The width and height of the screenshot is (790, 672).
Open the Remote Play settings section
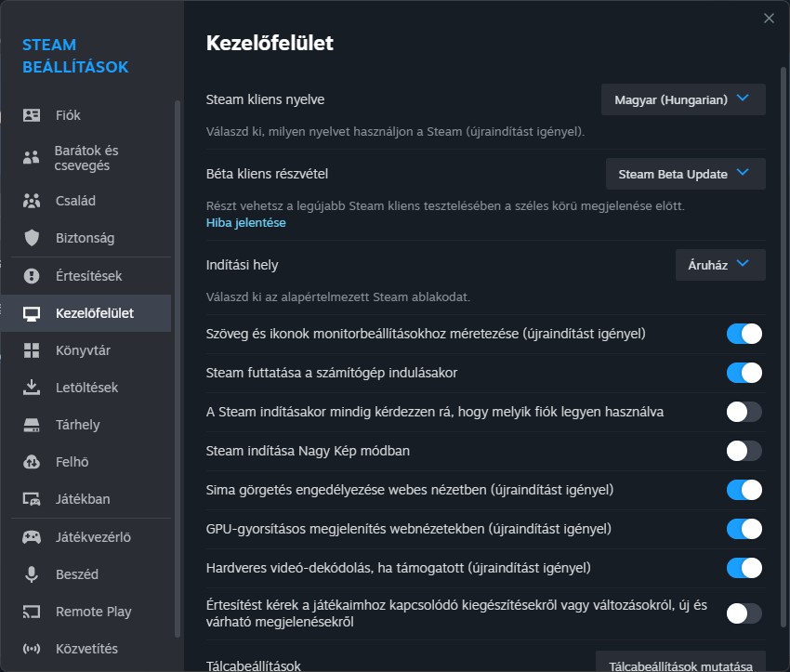[x=93, y=612]
